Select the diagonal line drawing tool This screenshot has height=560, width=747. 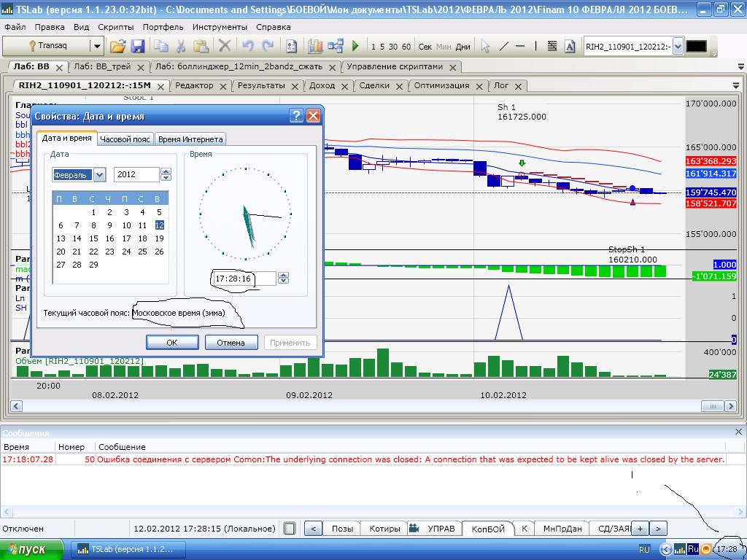[x=503, y=46]
